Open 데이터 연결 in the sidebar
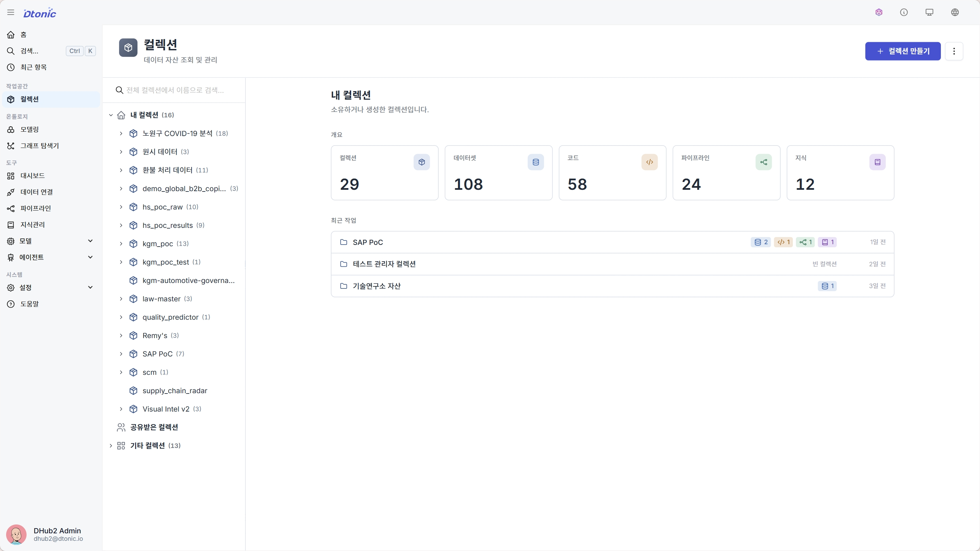Image resolution: width=980 pixels, height=551 pixels. pos(51,192)
